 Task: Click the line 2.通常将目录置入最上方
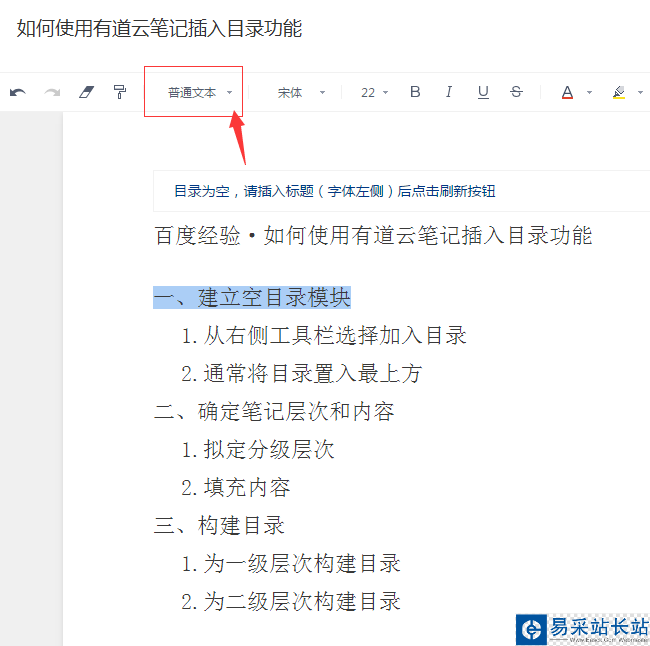(301, 373)
